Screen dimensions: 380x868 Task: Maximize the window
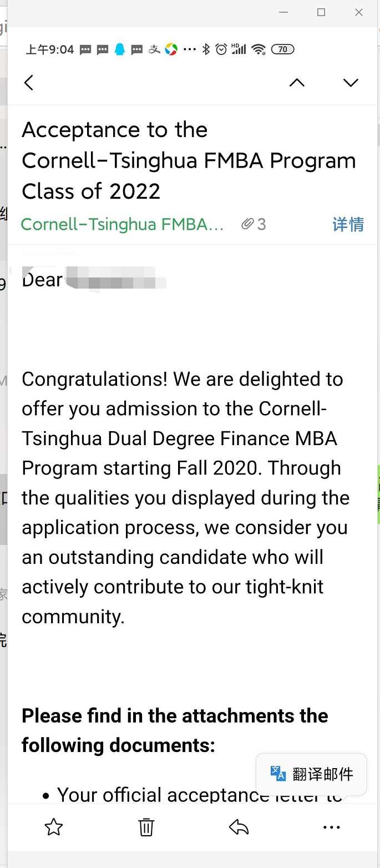321,12
